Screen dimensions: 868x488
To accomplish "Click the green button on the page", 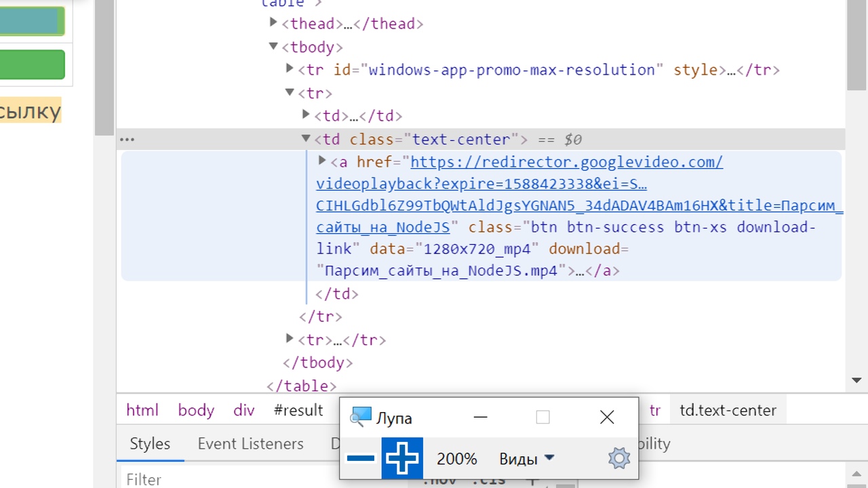I will (32, 64).
